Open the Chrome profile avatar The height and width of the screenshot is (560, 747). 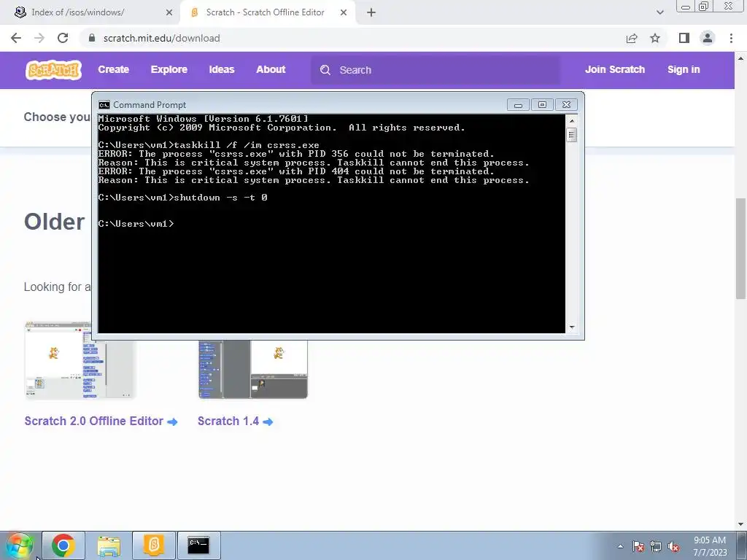point(708,38)
